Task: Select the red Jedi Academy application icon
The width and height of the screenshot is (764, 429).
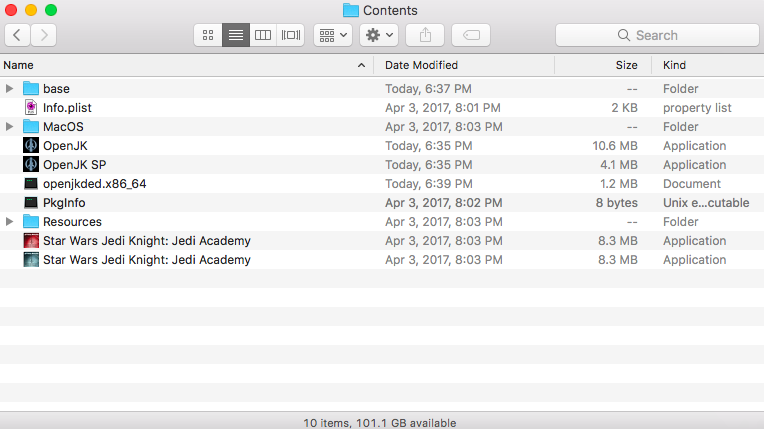Action: tap(31, 241)
